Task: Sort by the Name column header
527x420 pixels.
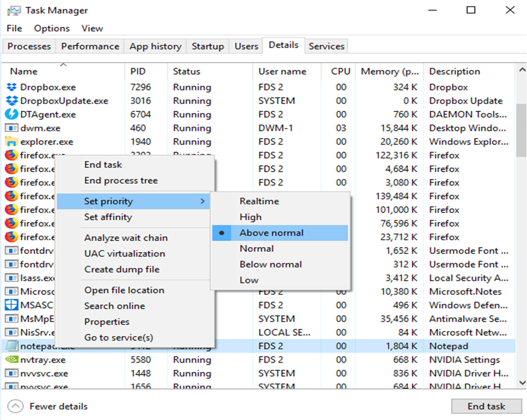Action: pos(63,71)
